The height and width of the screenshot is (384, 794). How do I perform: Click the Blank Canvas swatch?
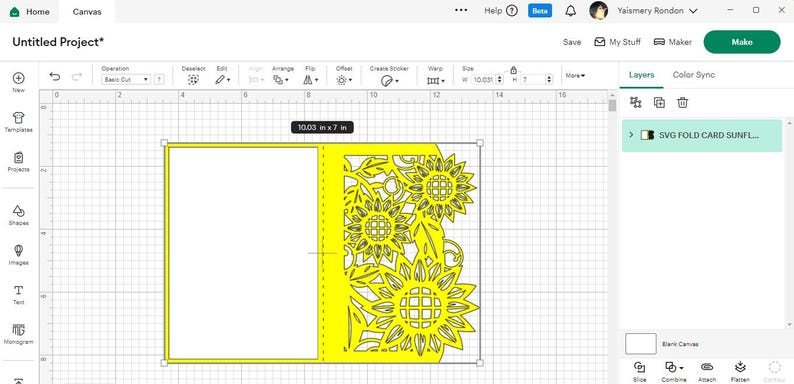point(641,343)
